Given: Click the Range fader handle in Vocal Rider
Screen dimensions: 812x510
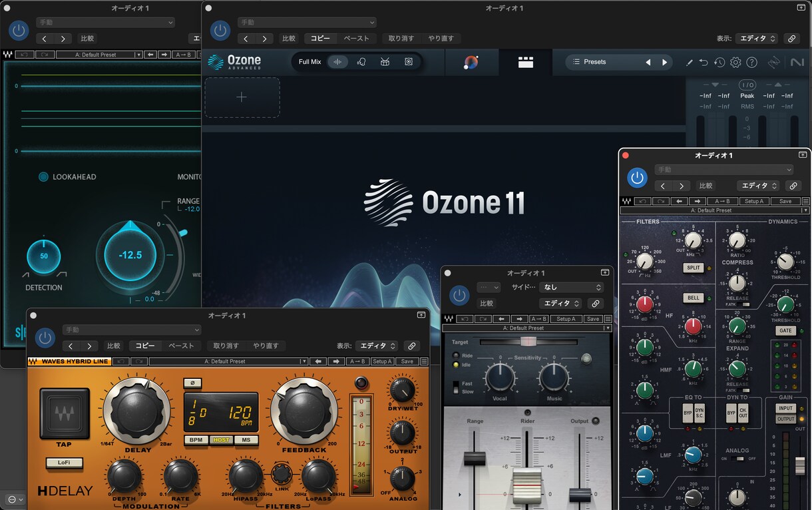Looking at the screenshot, I should [x=475, y=457].
